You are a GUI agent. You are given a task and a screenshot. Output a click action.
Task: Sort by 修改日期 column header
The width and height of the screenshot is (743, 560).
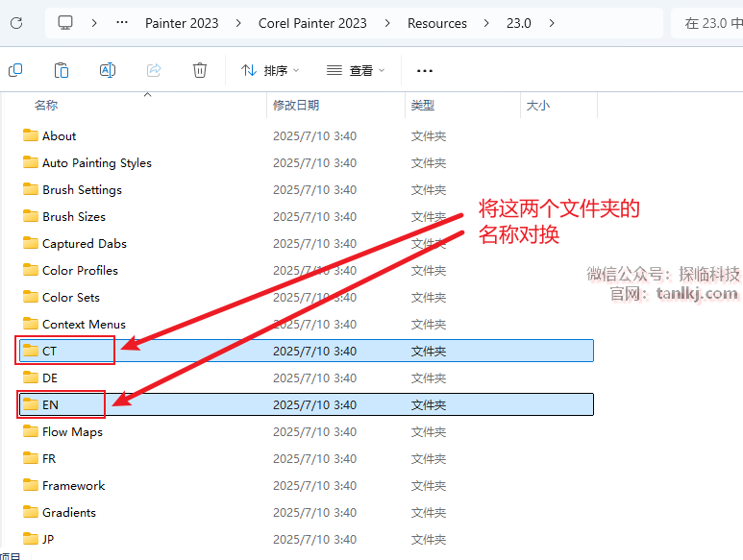(x=296, y=106)
